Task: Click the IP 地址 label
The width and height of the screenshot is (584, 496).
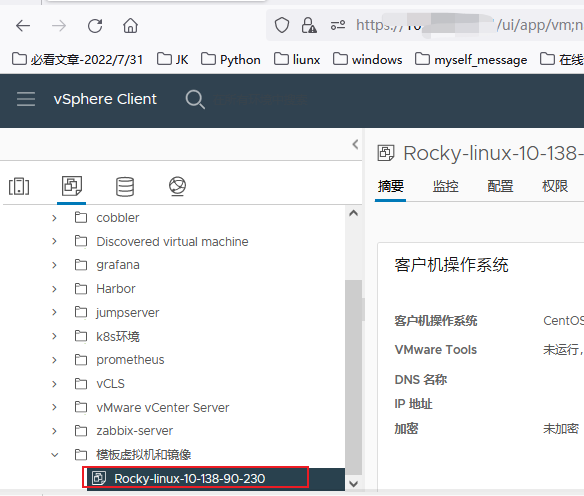Action: 413,404
